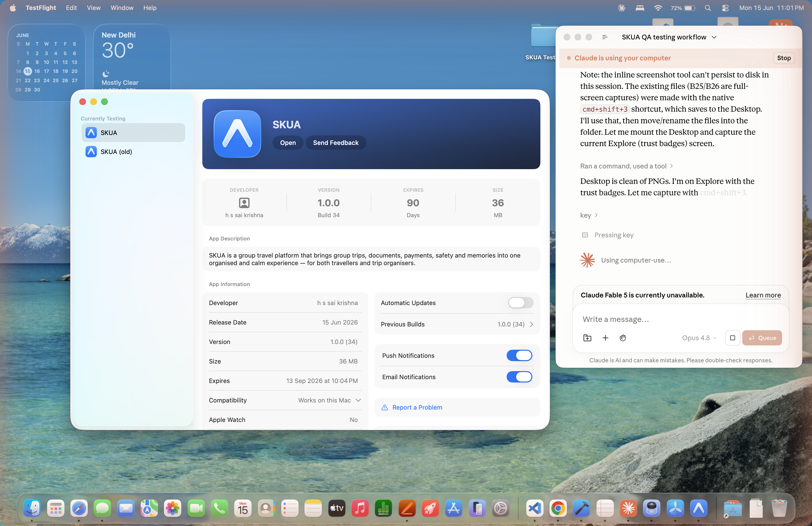812x526 pixels.
Task: Toggle the Claude window sidebar icon
Action: (x=604, y=37)
